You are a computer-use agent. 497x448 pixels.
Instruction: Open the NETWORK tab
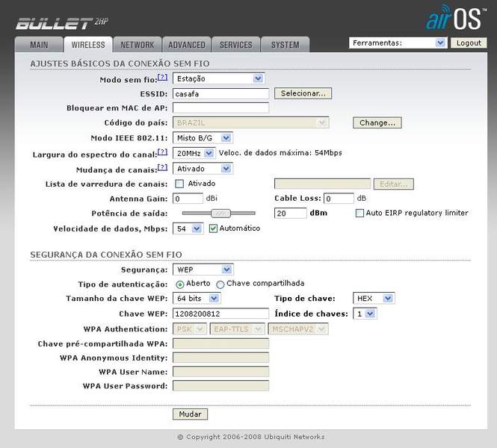point(138,45)
